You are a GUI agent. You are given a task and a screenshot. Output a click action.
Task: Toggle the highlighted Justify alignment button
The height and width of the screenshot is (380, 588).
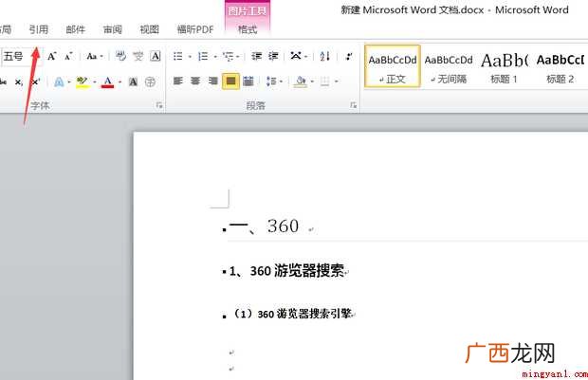230,81
